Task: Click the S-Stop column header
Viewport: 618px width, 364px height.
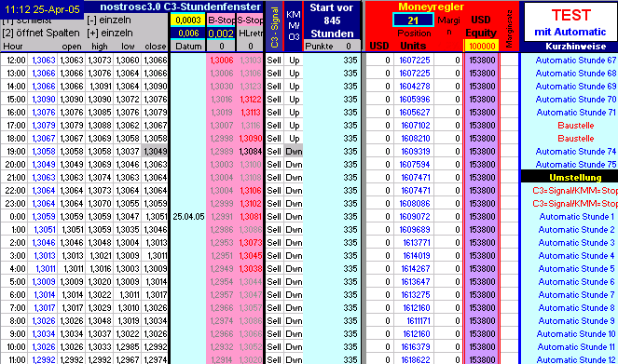Action: (250, 20)
